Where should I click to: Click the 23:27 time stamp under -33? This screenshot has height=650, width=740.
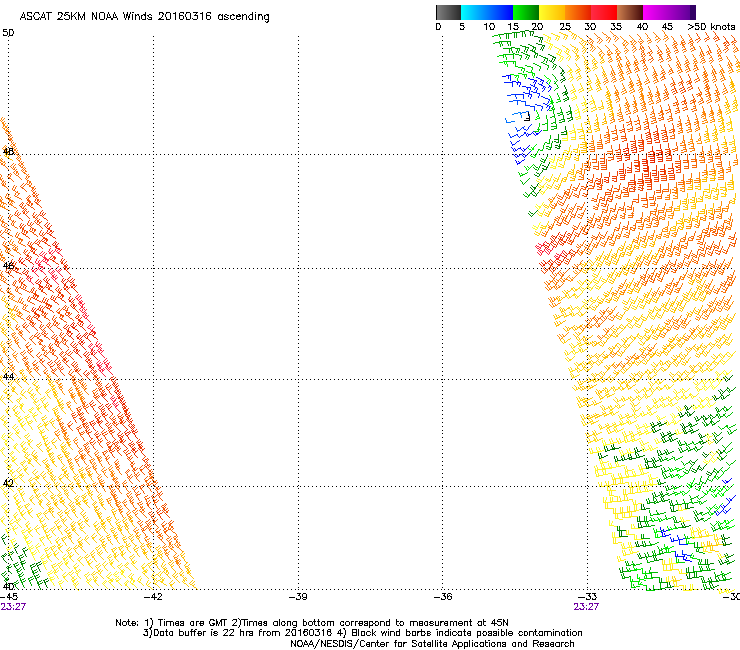[x=586, y=607]
